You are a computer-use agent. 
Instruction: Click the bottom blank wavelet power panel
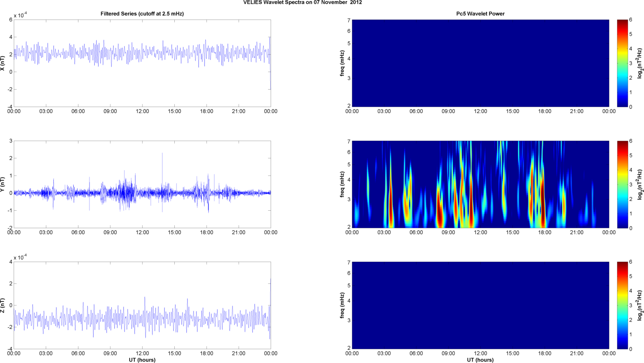(x=480, y=305)
